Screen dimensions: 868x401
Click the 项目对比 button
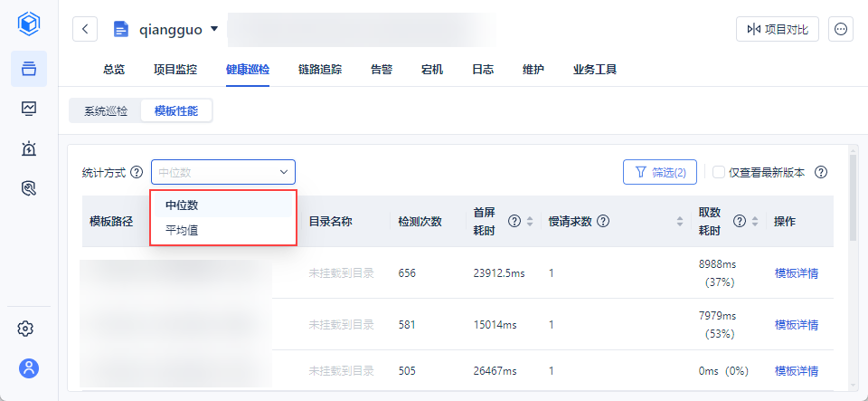point(777,29)
